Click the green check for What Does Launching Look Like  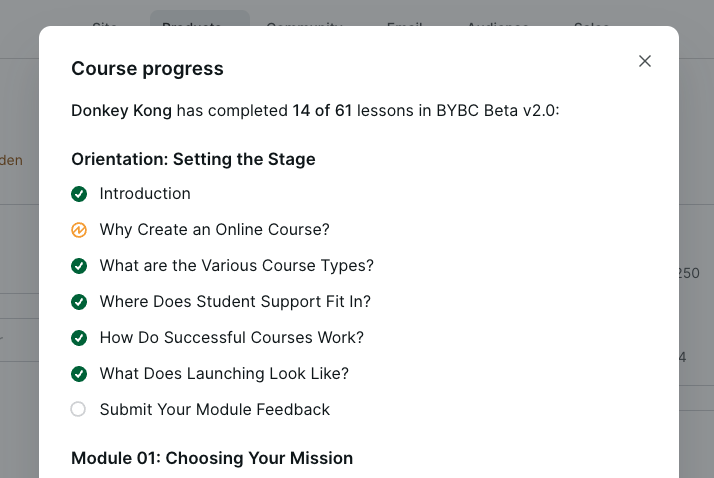[79, 374]
